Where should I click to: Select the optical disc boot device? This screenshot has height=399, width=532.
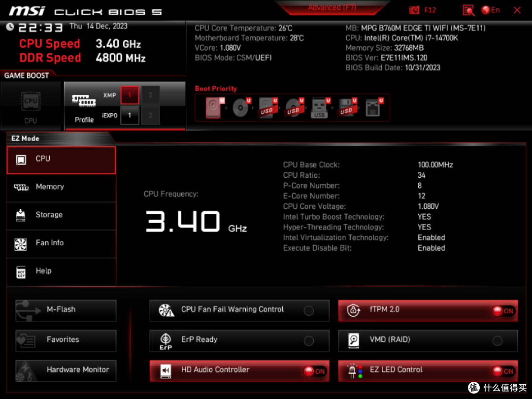[x=241, y=107]
